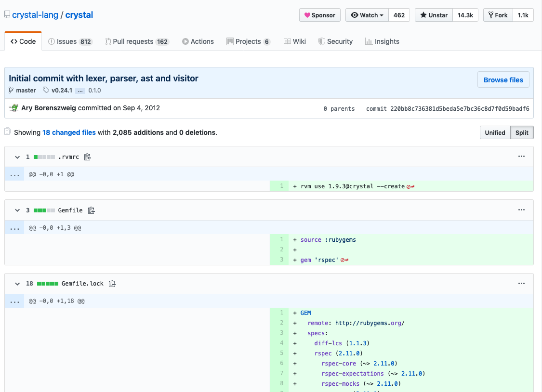
Task: Click the Issues circle icon
Action: pos(51,41)
